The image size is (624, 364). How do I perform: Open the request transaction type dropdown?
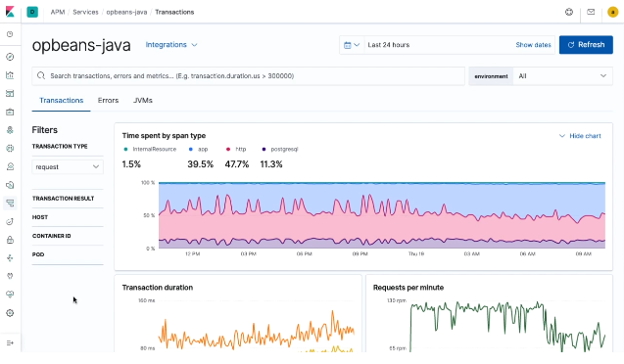click(68, 167)
